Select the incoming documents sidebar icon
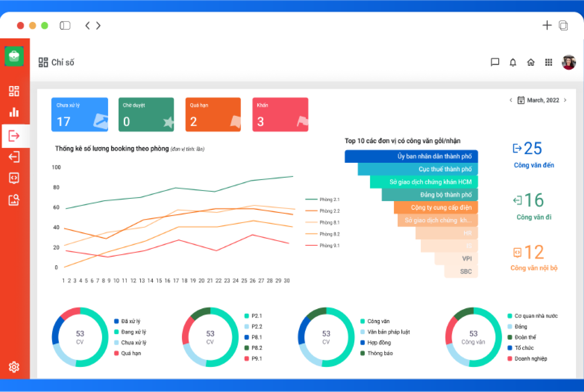584x392 pixels. pyautogui.click(x=14, y=136)
